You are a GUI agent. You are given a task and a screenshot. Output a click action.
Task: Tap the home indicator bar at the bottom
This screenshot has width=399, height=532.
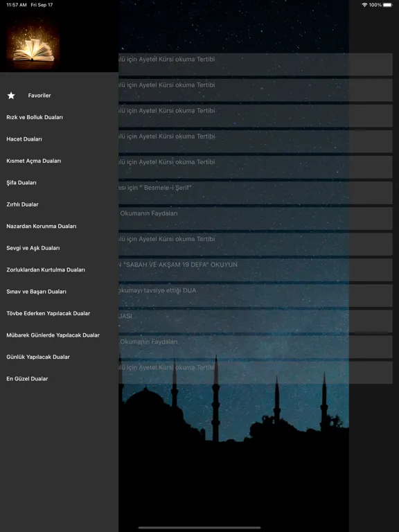(x=199, y=528)
